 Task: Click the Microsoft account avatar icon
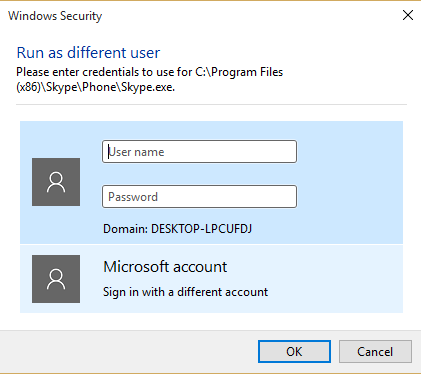coord(56,279)
